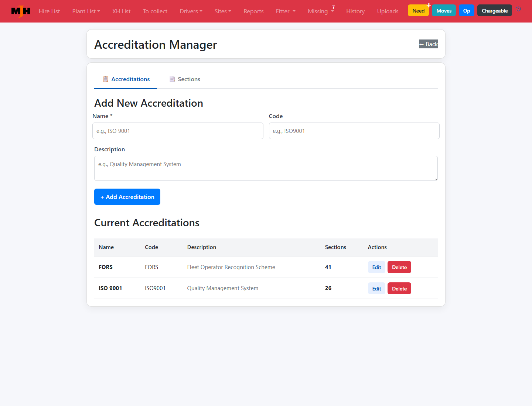532x406 pixels.
Task: Click the Accreditation Manager page title
Action: click(156, 45)
